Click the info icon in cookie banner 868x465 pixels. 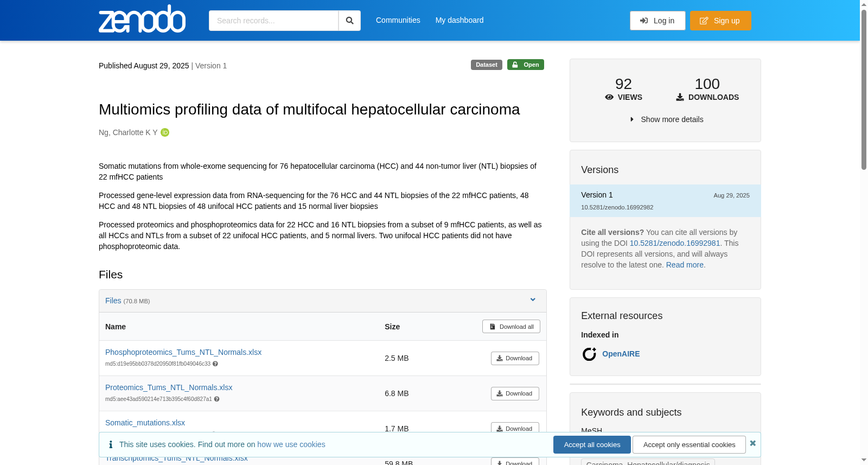coord(111,444)
